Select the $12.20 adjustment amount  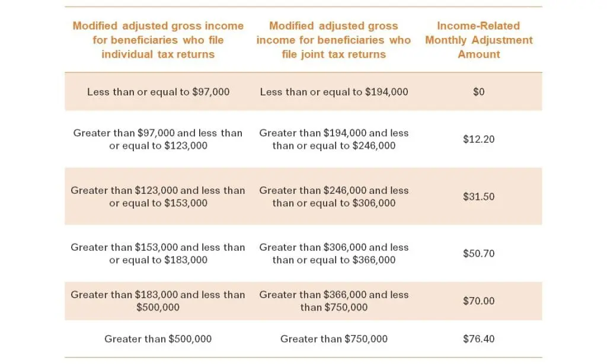tap(479, 139)
